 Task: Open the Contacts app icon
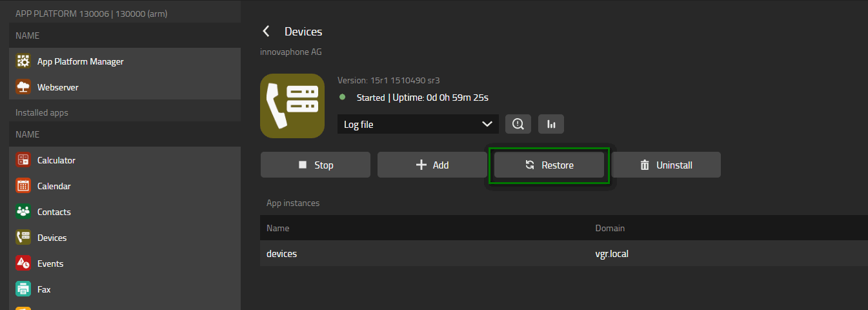point(23,212)
